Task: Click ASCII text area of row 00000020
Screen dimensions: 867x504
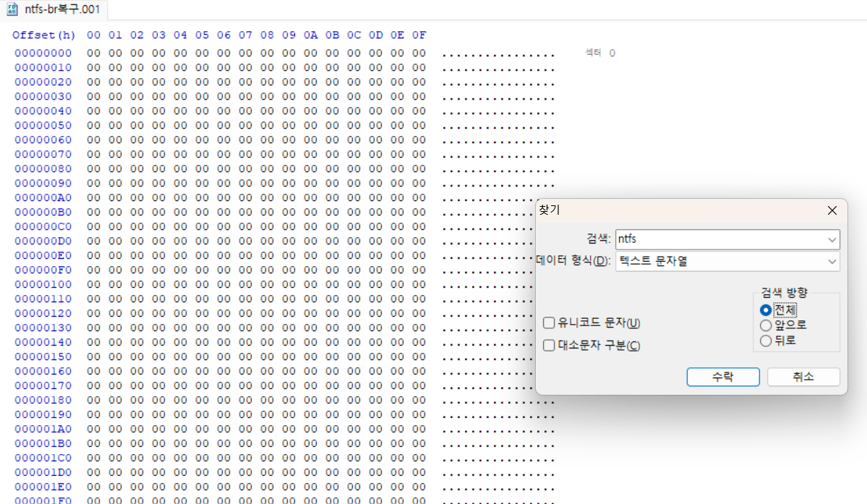Action: tap(497, 83)
